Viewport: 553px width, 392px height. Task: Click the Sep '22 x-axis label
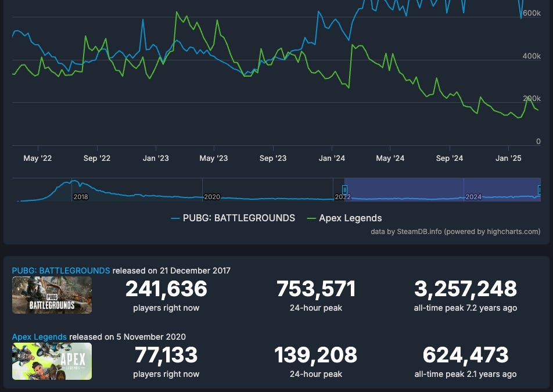tap(97, 159)
